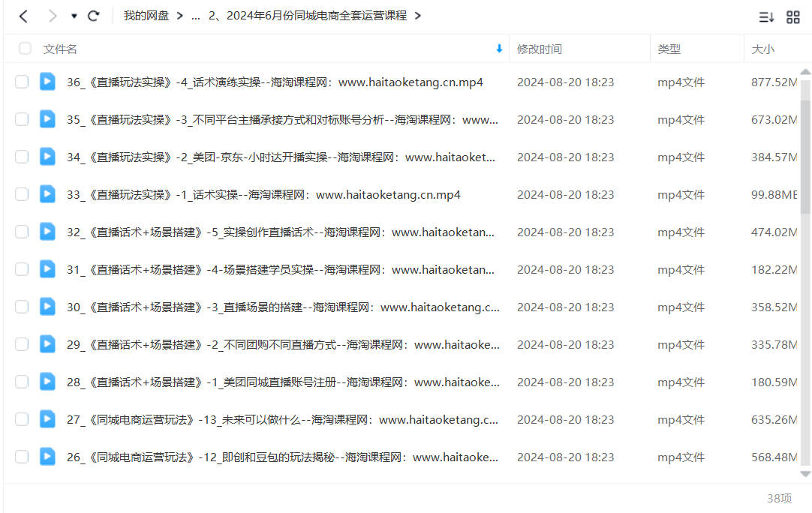This screenshot has width=812, height=513.
Task: Open the sort order options icon
Action: point(766,17)
